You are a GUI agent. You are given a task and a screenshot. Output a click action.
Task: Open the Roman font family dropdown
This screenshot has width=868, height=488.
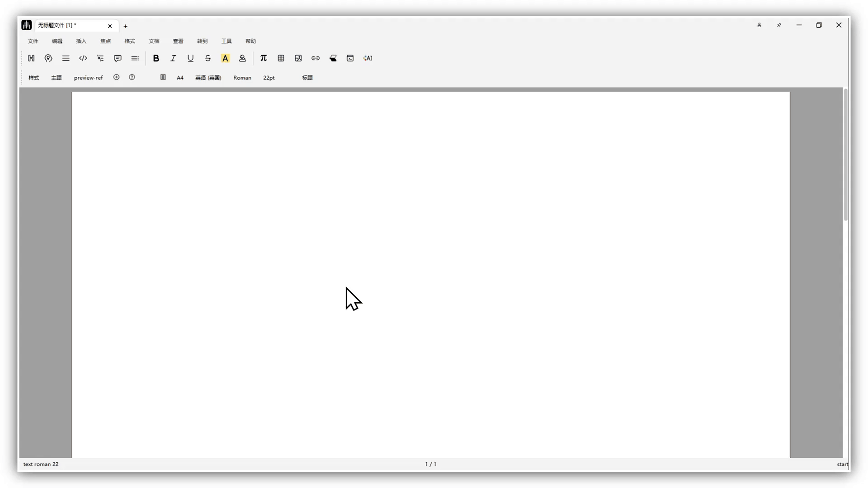(242, 78)
